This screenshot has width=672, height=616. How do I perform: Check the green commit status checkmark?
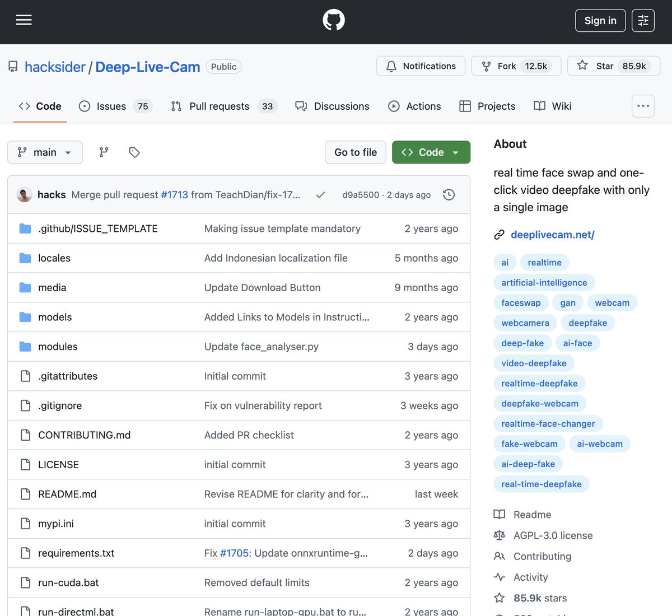pos(320,195)
